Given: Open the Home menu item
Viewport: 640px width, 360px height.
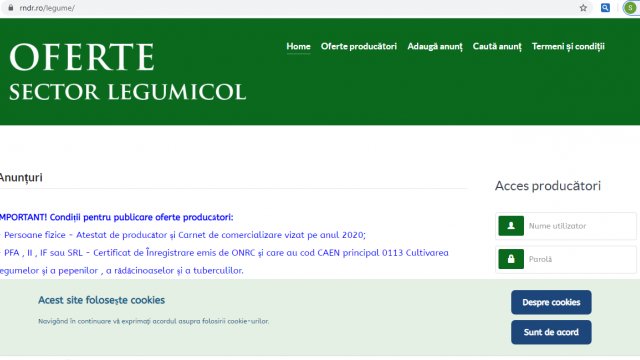Looking at the screenshot, I should (298, 47).
